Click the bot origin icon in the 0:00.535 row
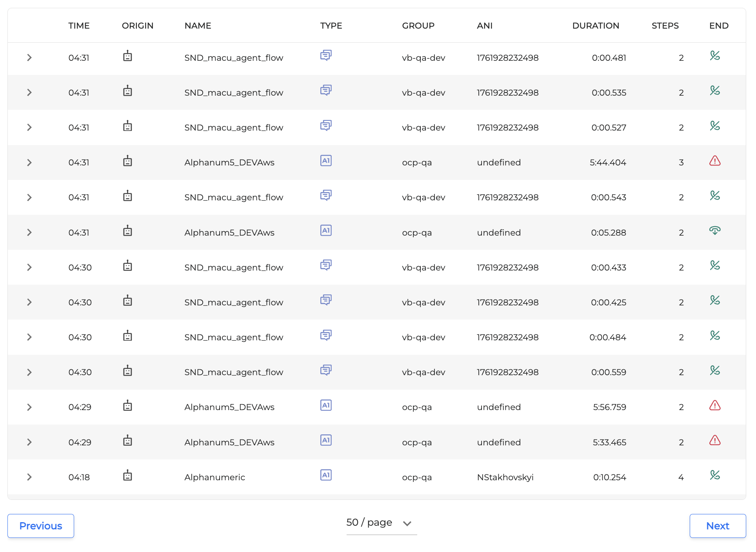The width and height of the screenshot is (756, 552). click(127, 91)
